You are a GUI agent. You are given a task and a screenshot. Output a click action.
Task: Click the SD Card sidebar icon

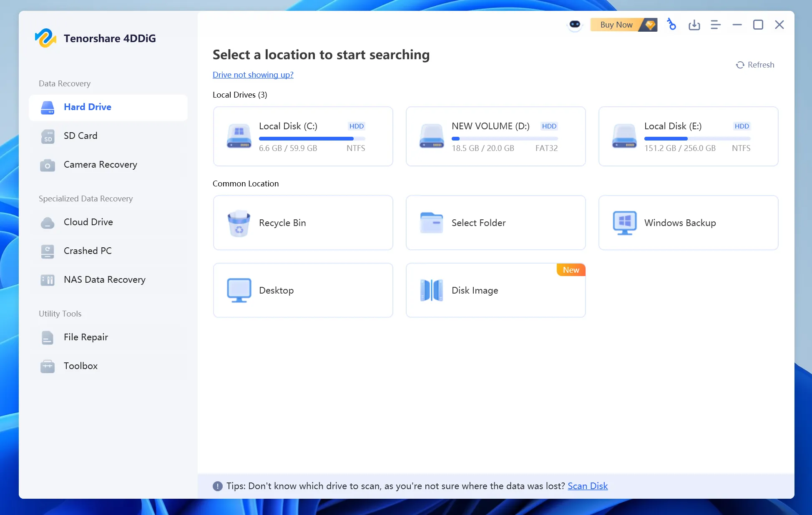(48, 136)
